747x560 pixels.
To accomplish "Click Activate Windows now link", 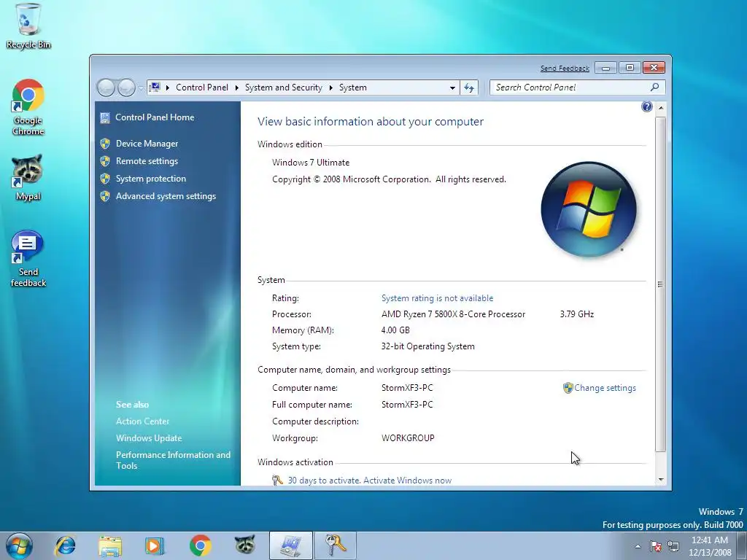I will (x=407, y=481).
